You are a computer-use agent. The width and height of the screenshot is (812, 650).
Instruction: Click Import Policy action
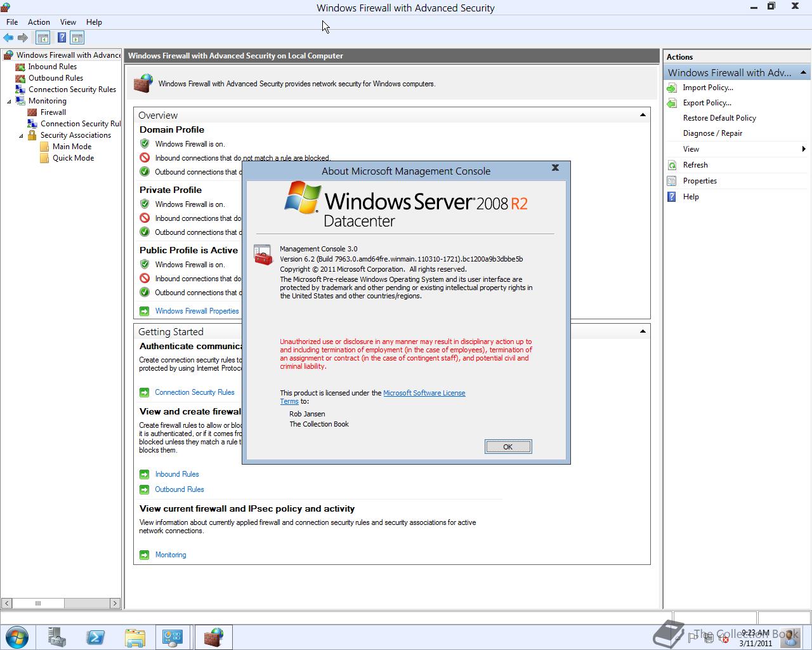[x=708, y=88]
